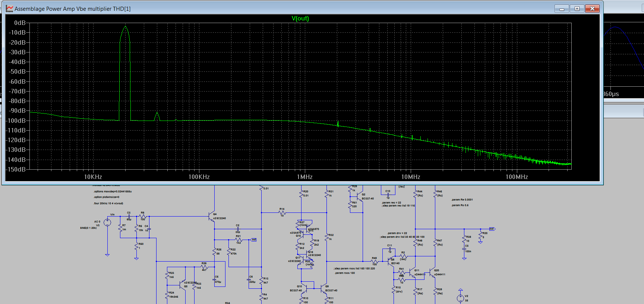Click the .param reo = 22 directive
This screenshot has width=644, height=304.
click(391, 203)
